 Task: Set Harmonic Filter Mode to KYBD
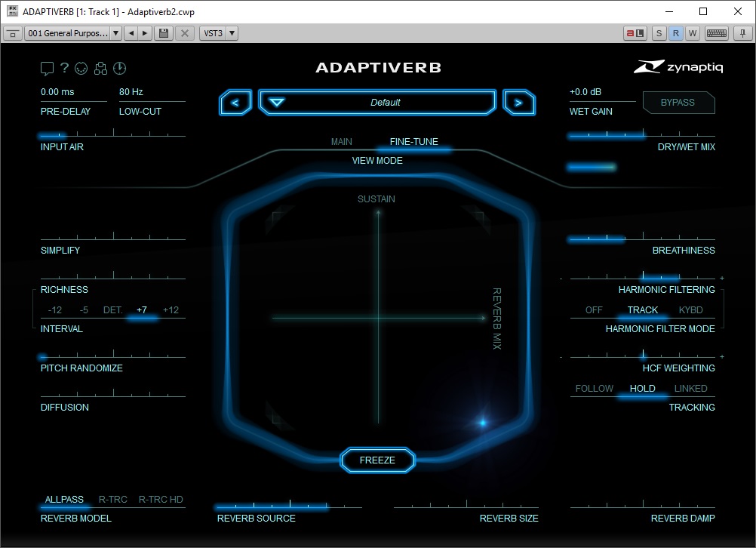point(691,310)
